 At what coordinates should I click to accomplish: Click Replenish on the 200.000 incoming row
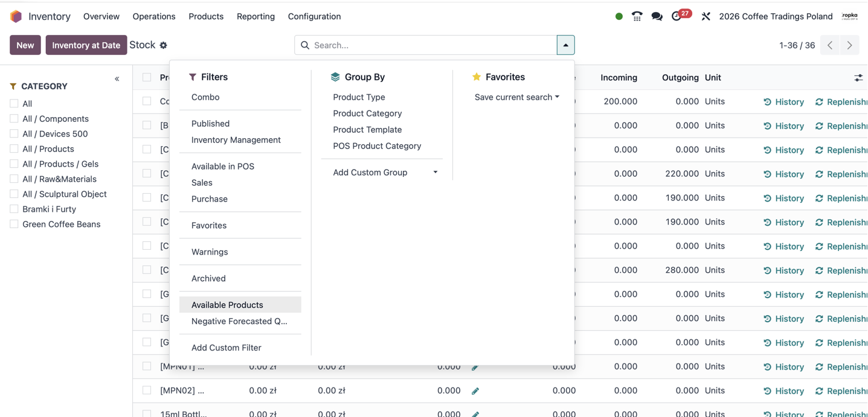click(841, 102)
